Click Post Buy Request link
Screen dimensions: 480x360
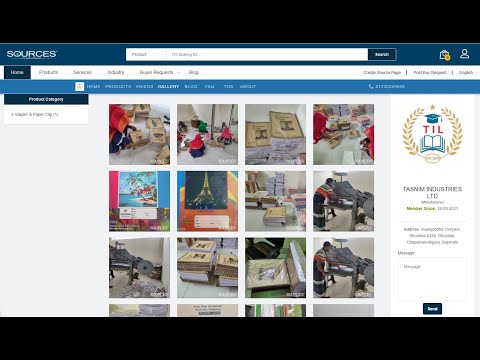pos(430,72)
